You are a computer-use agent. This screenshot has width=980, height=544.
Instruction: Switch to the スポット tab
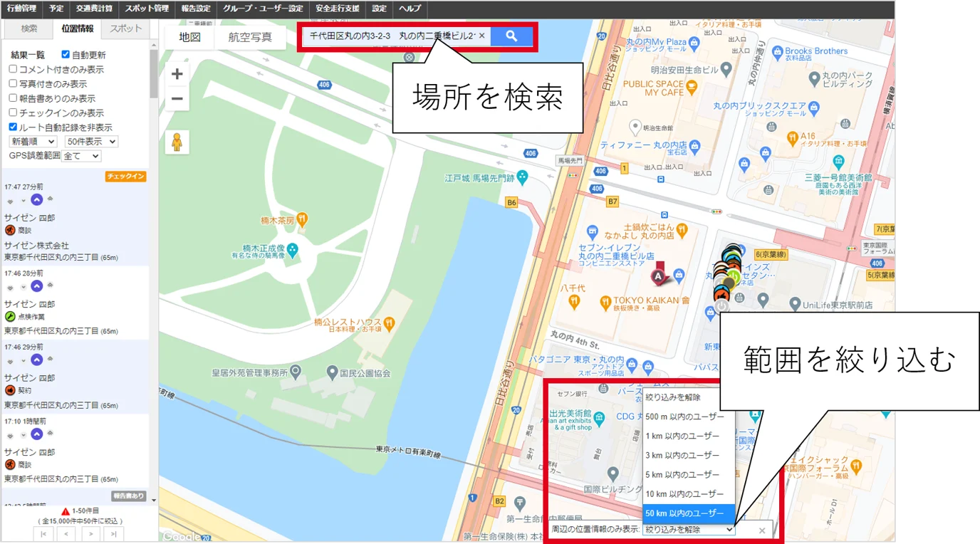pos(126,28)
